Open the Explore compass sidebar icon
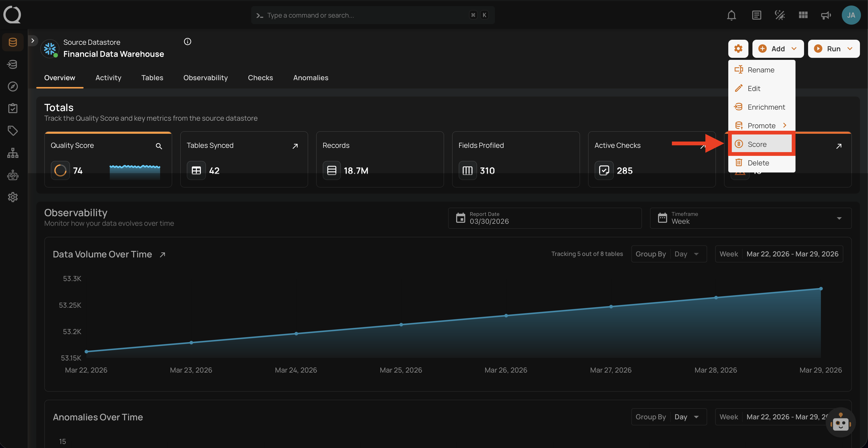The image size is (868, 448). (13, 86)
